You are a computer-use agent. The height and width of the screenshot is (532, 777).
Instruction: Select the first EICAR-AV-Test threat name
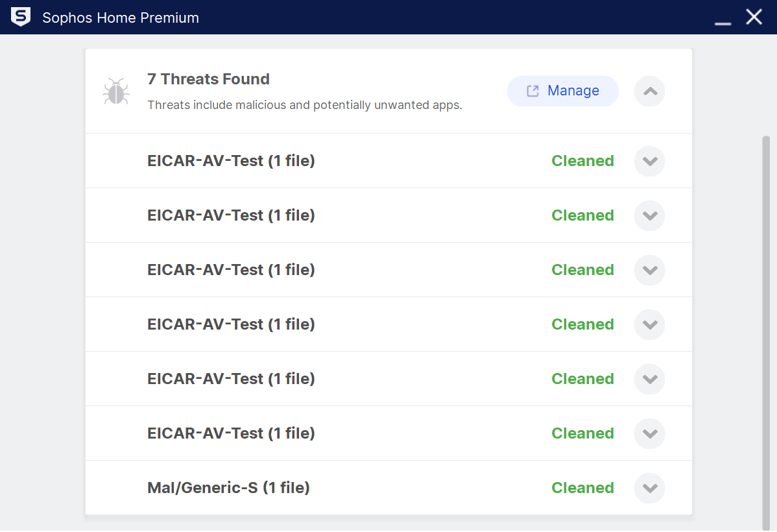pos(231,161)
